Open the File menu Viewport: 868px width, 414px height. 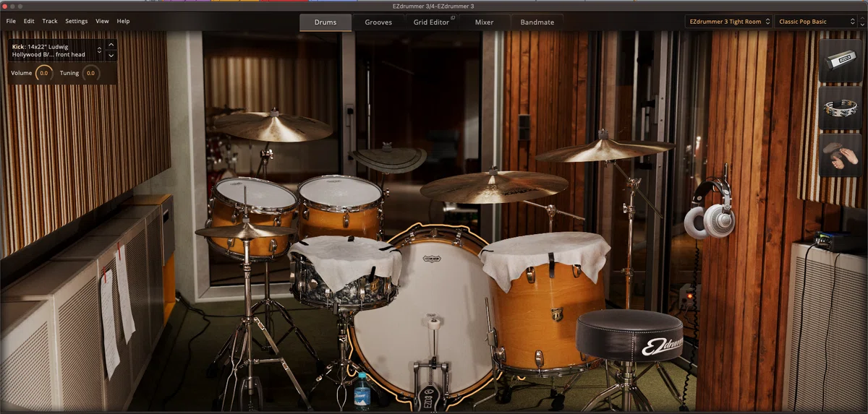(11, 21)
